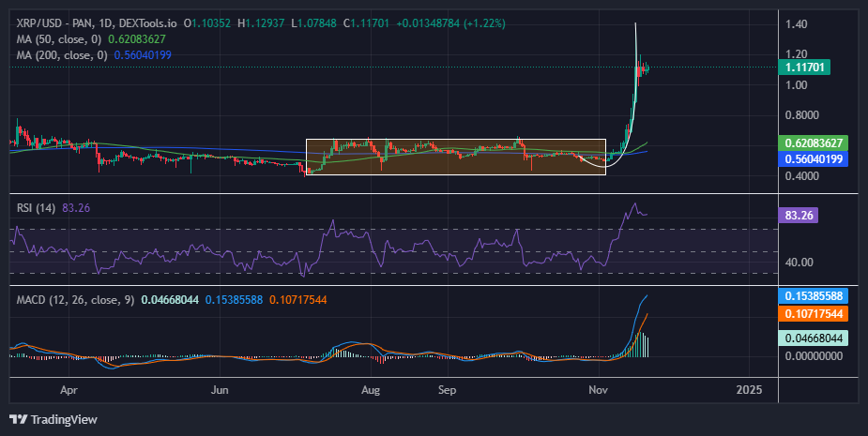Click the low value L1.07848 in header
This screenshot has width=868, height=436.
(313, 23)
